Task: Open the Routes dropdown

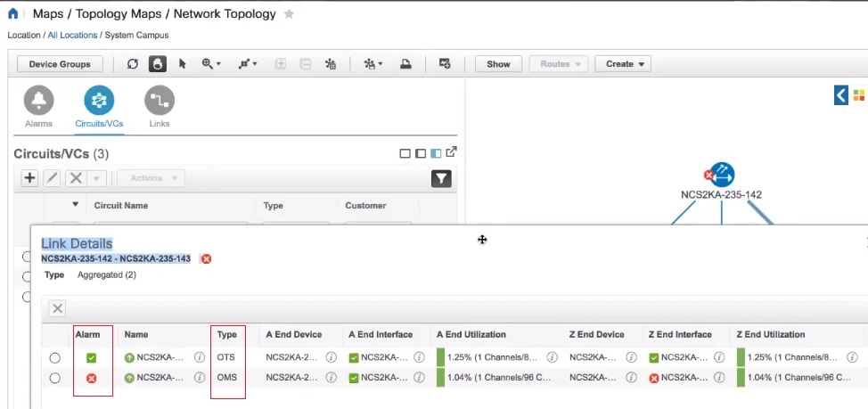Action: click(561, 64)
